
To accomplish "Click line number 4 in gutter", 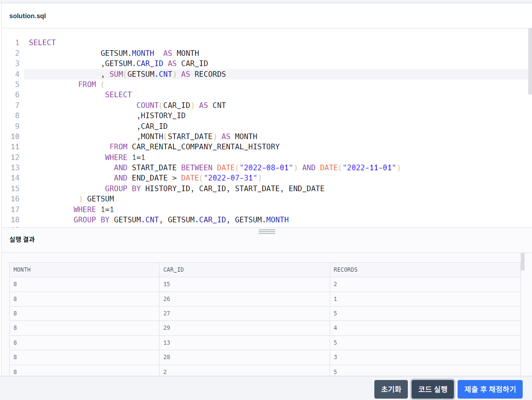I will coord(17,74).
